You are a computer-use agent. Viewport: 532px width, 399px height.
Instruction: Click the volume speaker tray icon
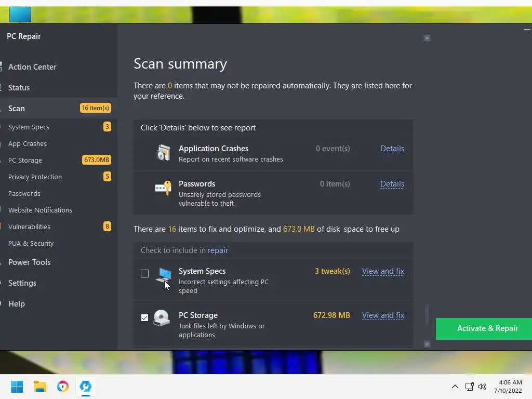click(x=482, y=387)
